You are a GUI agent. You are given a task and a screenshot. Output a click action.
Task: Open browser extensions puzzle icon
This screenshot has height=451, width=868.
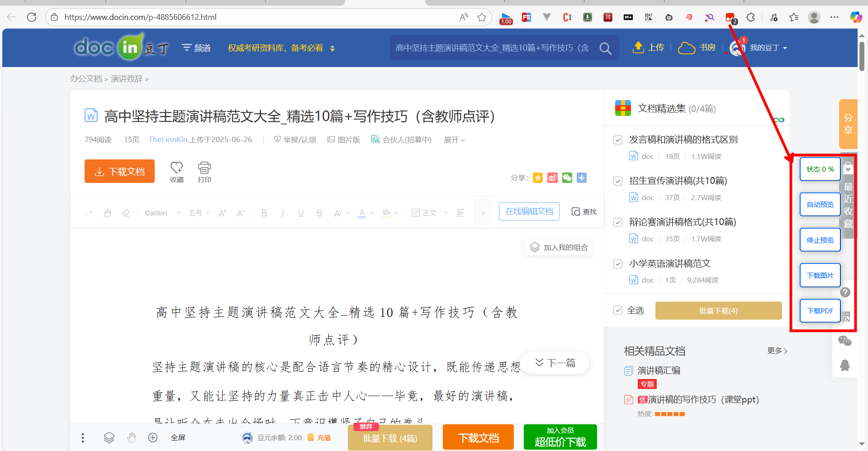coord(750,17)
